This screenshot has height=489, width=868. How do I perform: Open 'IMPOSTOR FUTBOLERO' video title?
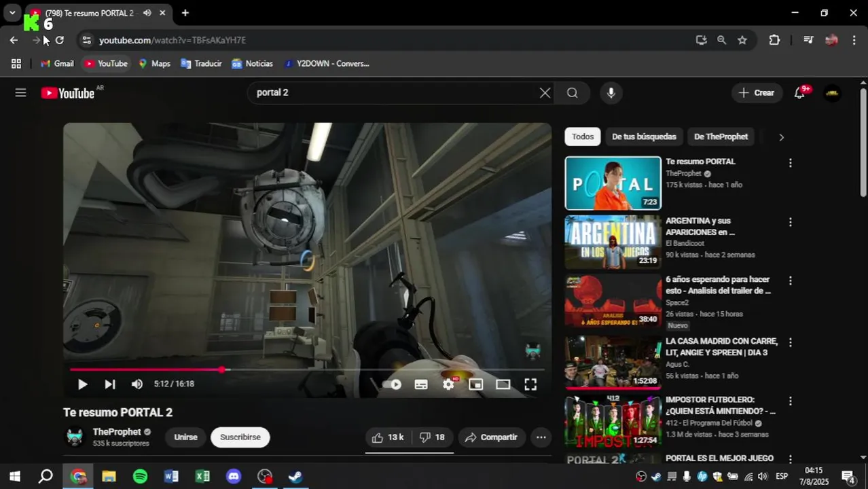721,405
